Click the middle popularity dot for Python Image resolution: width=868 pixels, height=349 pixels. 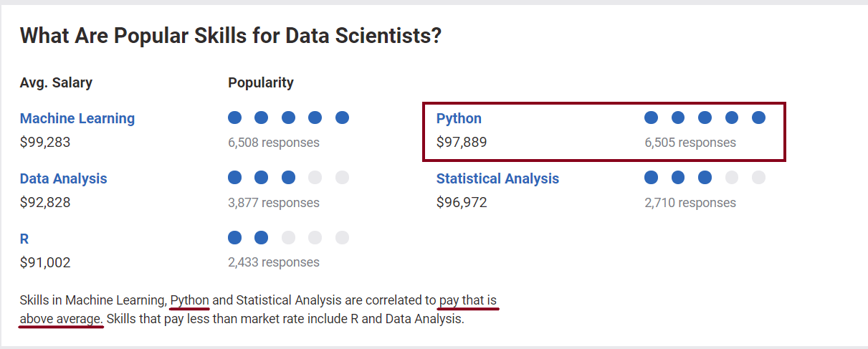click(x=705, y=118)
